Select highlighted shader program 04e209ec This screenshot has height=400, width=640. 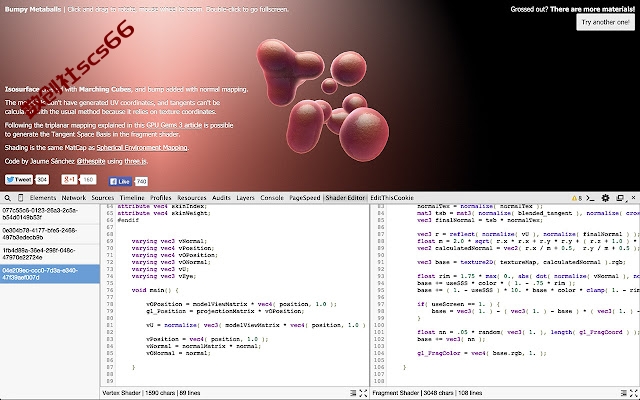50,274
